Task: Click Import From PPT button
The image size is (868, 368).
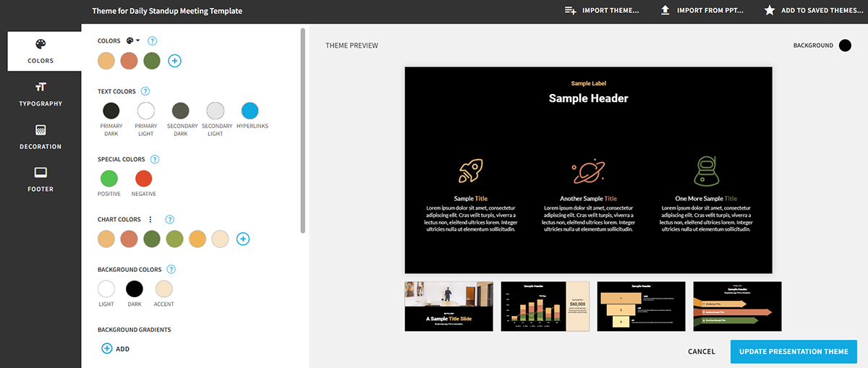Action: coord(702,11)
